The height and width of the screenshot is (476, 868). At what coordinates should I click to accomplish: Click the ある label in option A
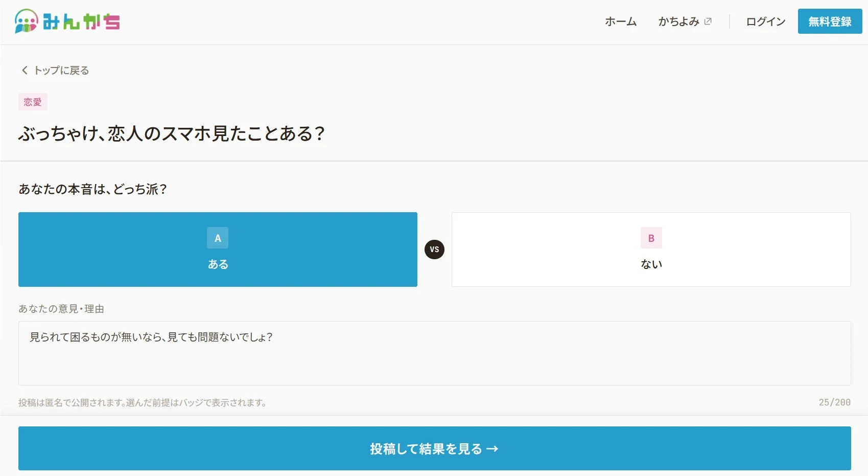tap(218, 264)
